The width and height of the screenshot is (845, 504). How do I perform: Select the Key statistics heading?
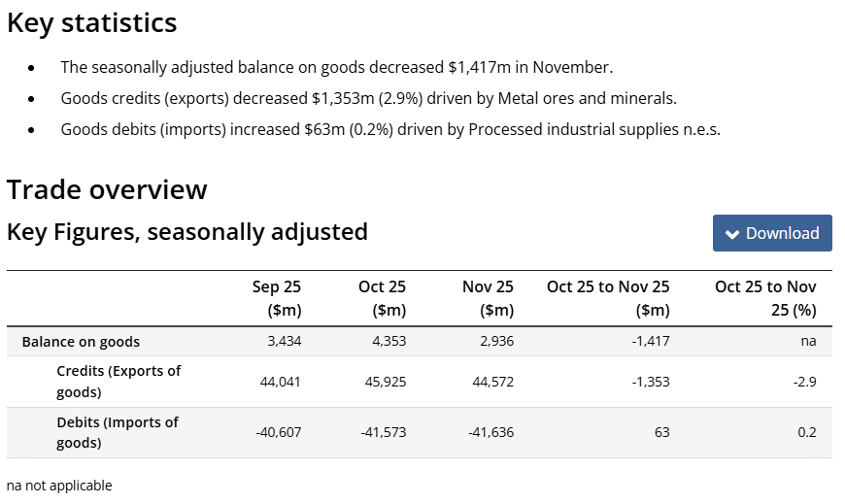[92, 23]
